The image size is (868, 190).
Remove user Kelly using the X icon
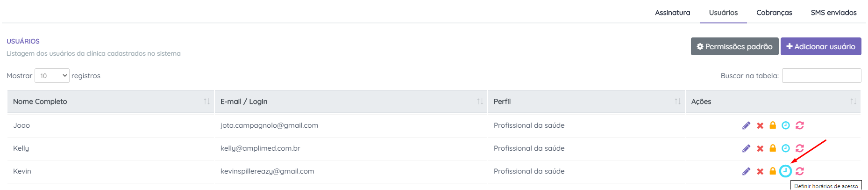point(760,148)
